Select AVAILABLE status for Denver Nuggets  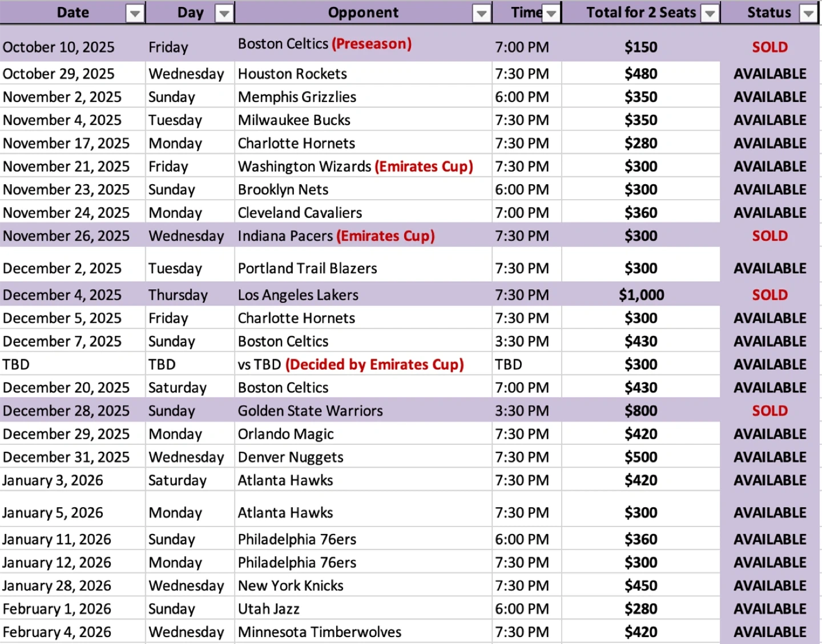click(769, 457)
